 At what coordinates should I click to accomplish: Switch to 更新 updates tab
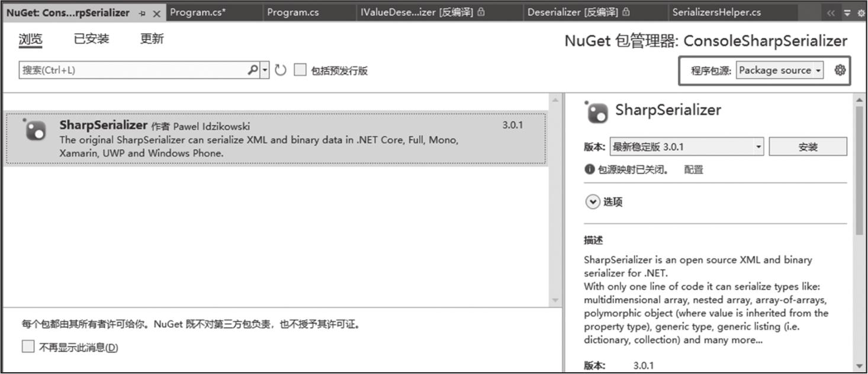tap(152, 39)
